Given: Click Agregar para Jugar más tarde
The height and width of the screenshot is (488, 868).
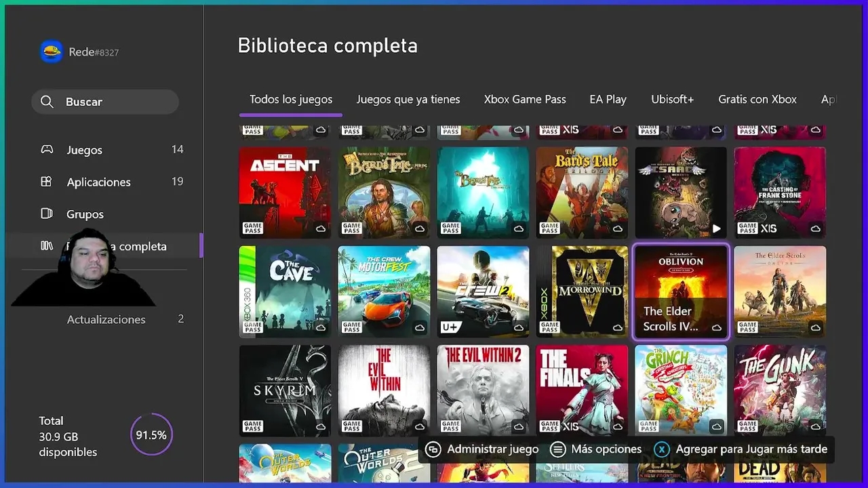Looking at the screenshot, I should click(741, 449).
